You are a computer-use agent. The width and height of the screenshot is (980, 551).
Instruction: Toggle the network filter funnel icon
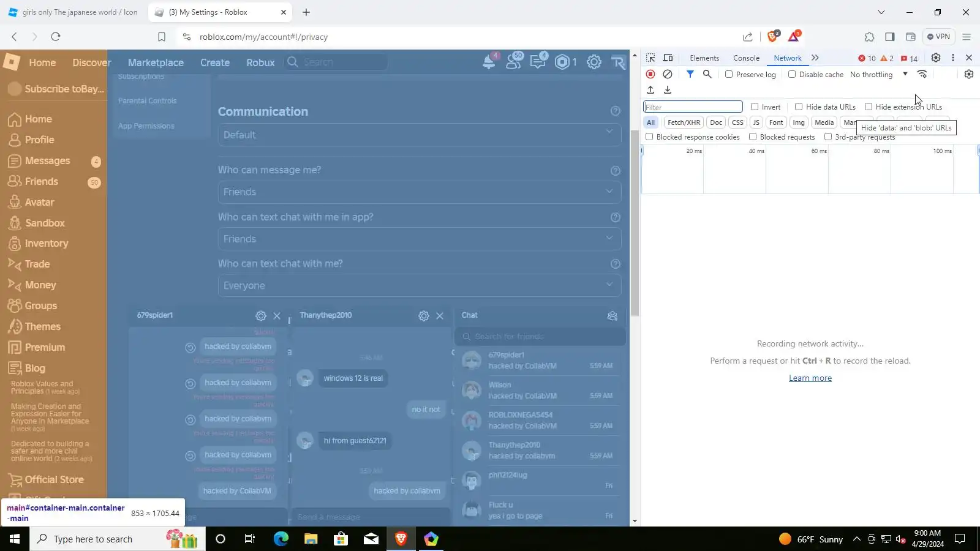690,74
